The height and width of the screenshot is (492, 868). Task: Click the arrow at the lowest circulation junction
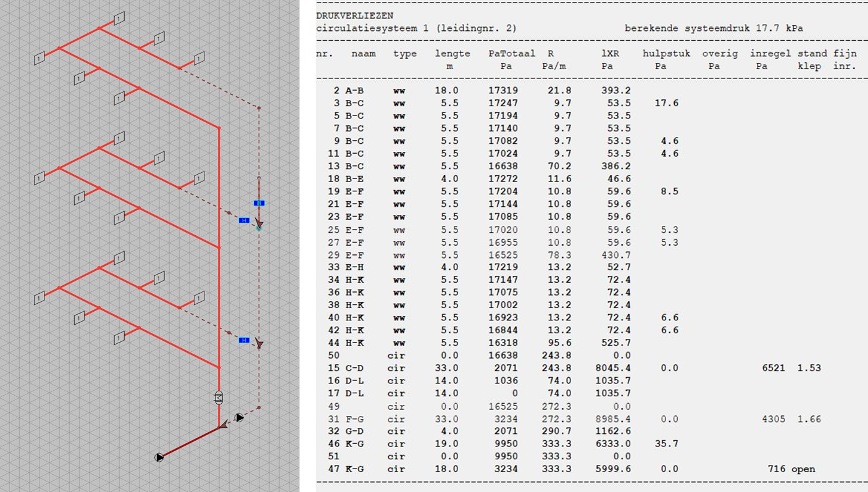(x=259, y=344)
